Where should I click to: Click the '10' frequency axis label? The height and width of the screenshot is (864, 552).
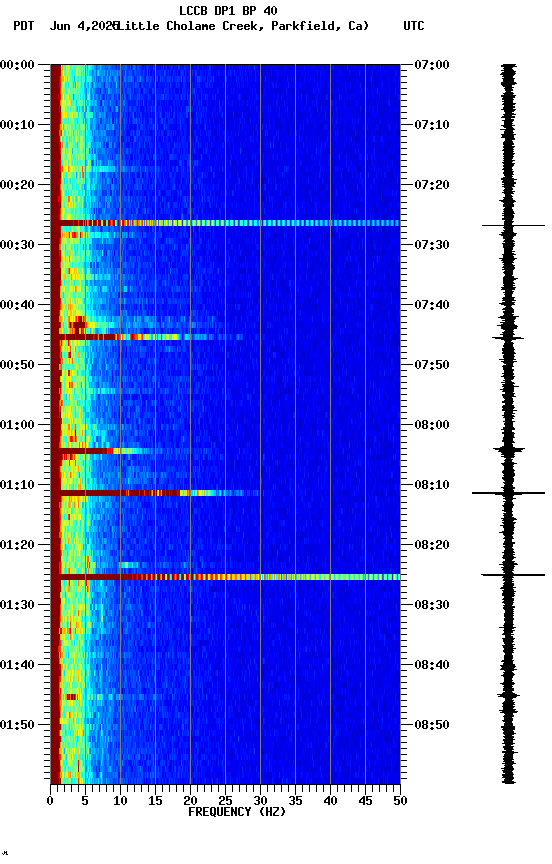tap(120, 801)
